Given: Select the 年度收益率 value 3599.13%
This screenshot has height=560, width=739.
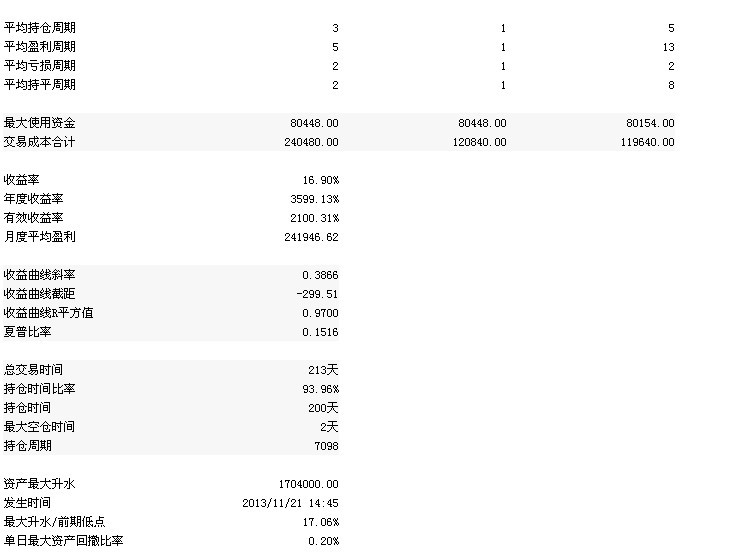Looking at the screenshot, I should [314, 199].
